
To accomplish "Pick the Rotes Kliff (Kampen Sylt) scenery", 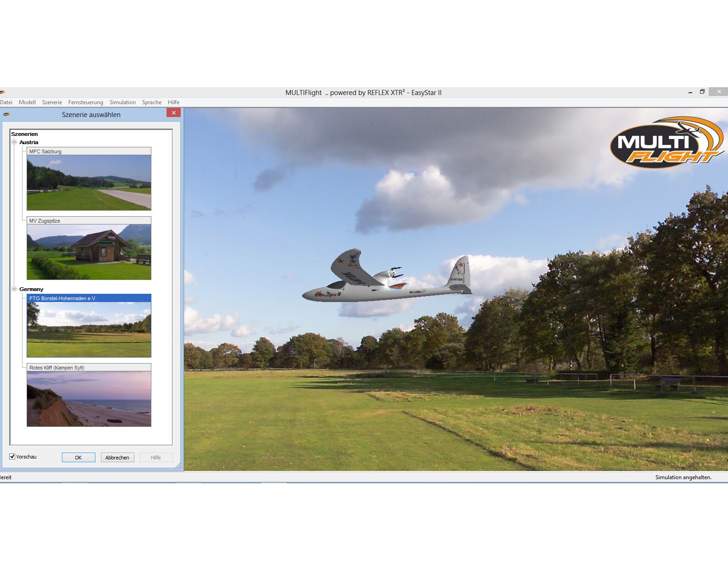I will point(89,398).
